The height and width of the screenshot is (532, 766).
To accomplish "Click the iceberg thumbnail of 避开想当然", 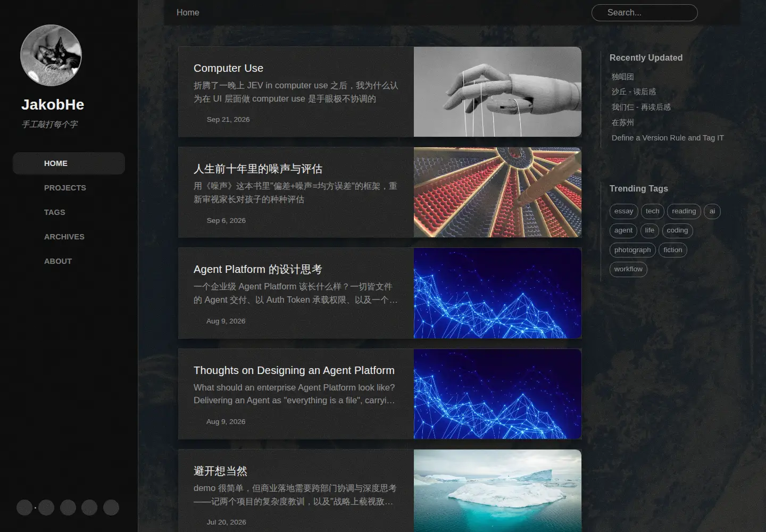I will coord(497,491).
